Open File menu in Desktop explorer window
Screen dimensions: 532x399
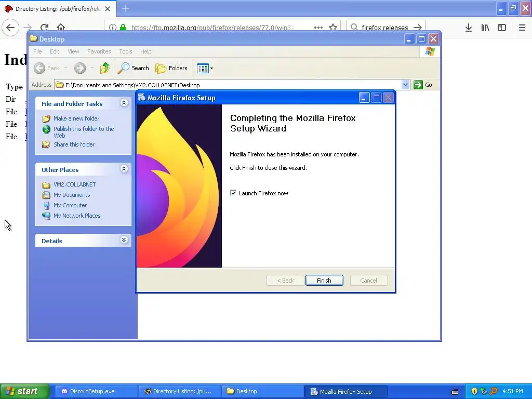pyautogui.click(x=37, y=51)
